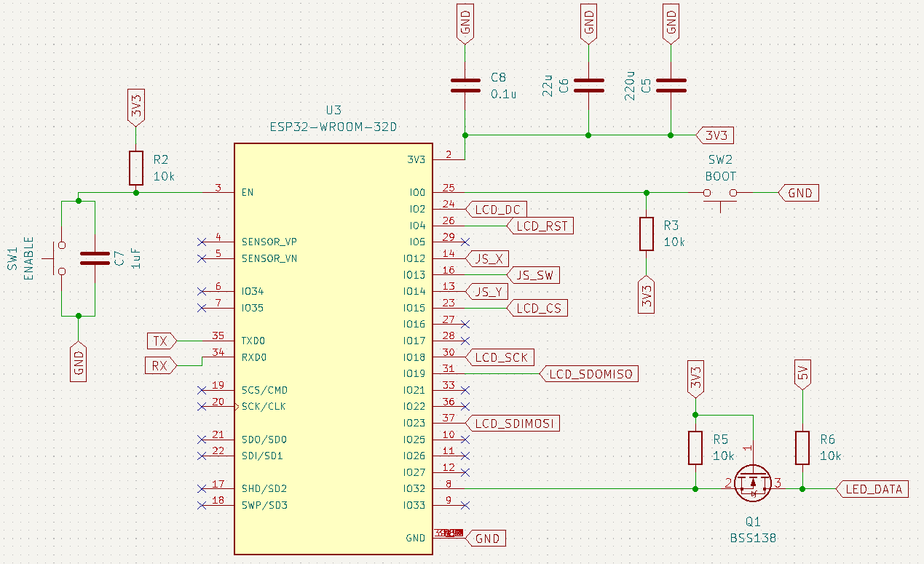This screenshot has height=564, width=924.
Task: Select the LCD_SCK net label
Action: click(x=499, y=357)
